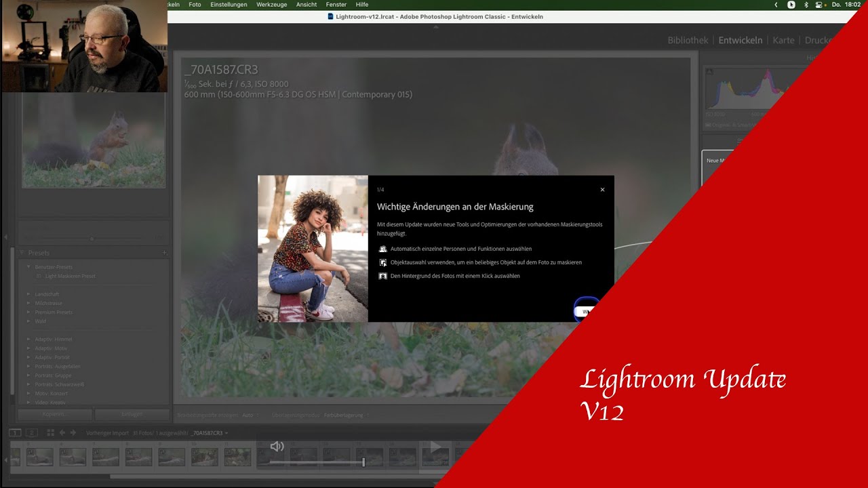Viewport: 868px width, 488px height.
Task: Toggle histogram shadow clipping triangle
Action: click(x=708, y=70)
